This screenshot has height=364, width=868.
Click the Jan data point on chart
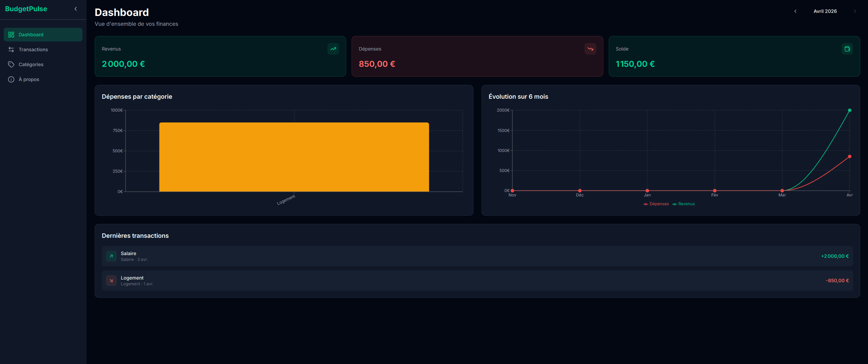647,191
